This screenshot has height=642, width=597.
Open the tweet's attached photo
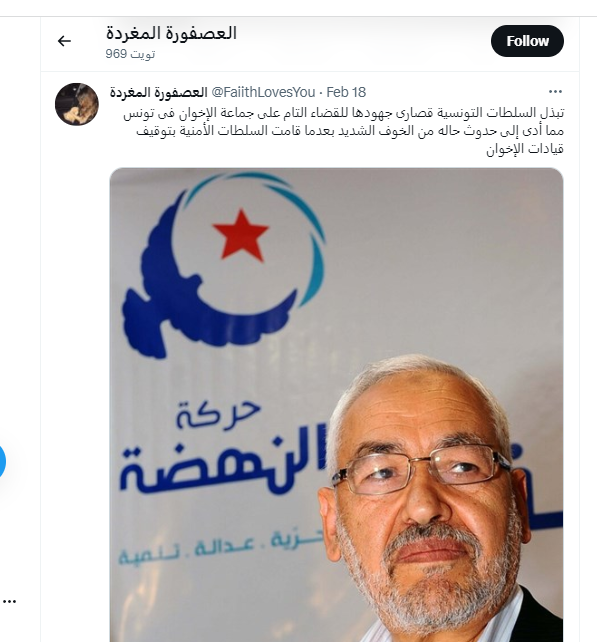[x=336, y=405]
